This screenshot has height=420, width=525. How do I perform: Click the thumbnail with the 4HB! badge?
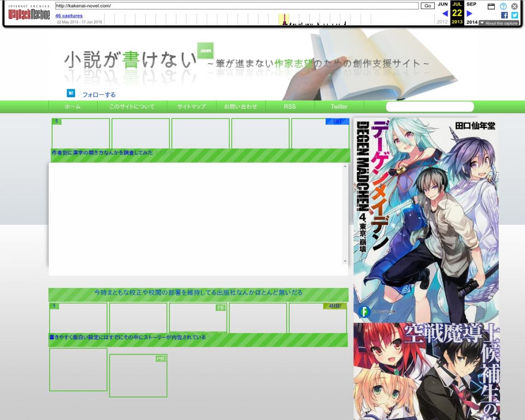pyautogui.click(x=318, y=318)
